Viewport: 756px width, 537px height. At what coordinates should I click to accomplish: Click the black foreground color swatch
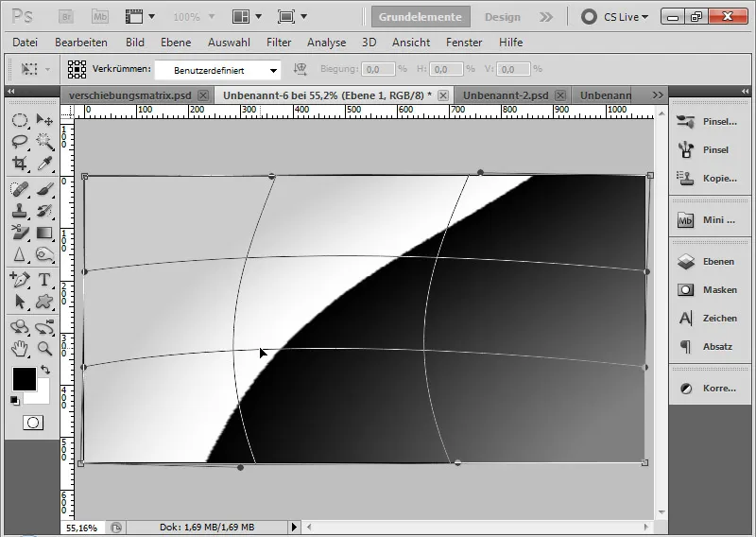coord(25,379)
